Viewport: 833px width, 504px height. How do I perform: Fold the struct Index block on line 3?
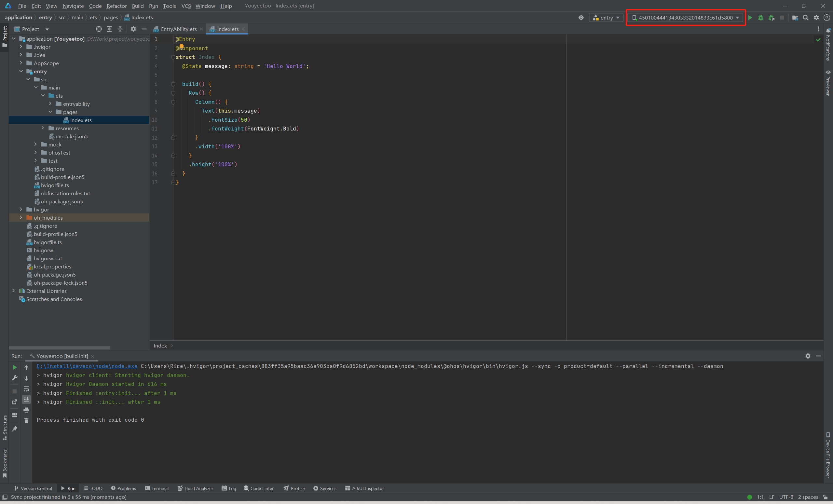pos(173,57)
